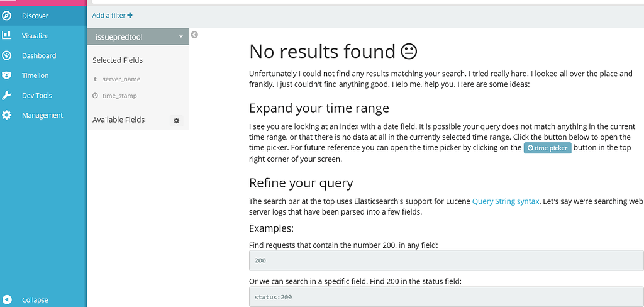Open the Management page
Screen dimensions: 644x307
[42, 115]
